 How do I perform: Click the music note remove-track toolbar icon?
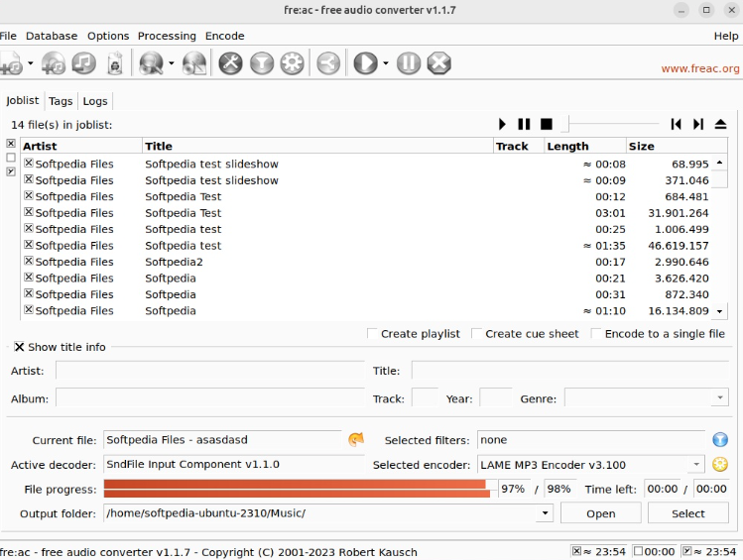tap(84, 63)
